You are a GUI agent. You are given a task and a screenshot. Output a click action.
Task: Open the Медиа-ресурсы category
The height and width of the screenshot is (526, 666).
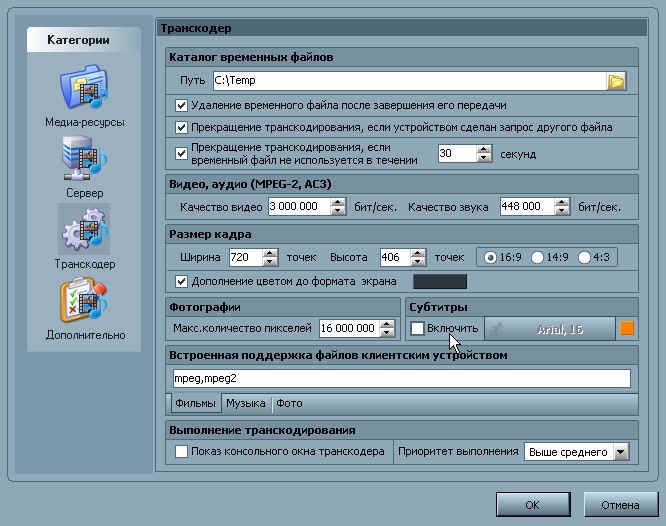(84, 86)
